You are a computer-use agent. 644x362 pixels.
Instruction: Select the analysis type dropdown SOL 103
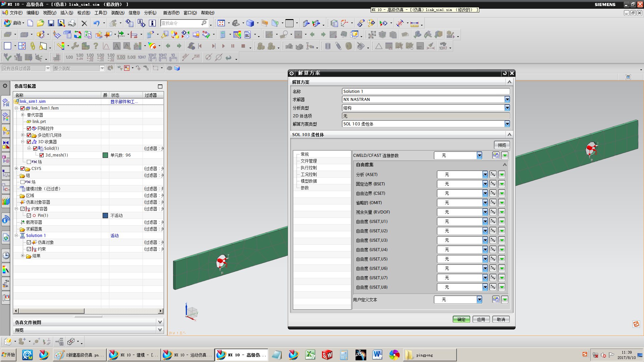tap(425, 124)
